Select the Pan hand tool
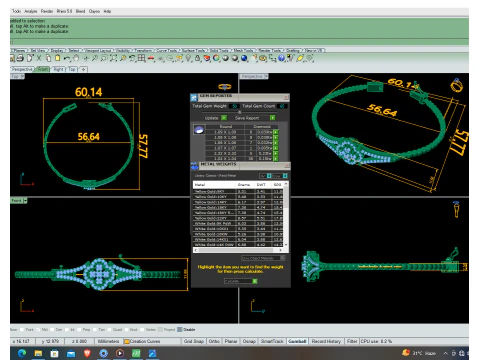The width and height of the screenshot is (480, 360). pos(76,58)
